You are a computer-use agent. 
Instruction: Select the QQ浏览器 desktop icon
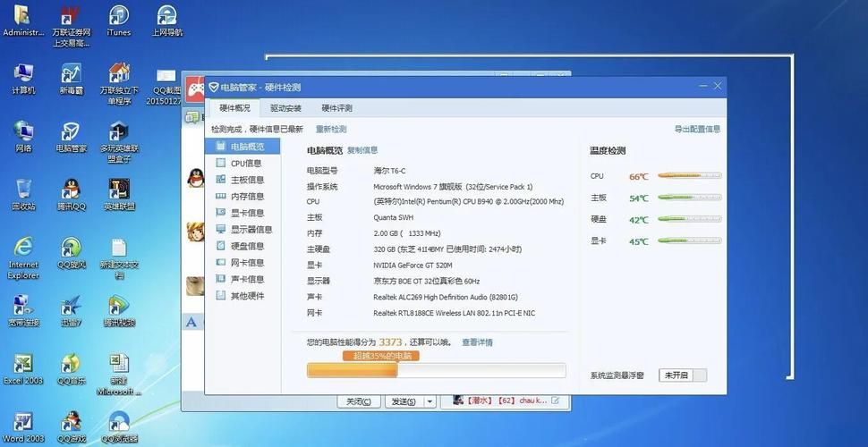118,427
